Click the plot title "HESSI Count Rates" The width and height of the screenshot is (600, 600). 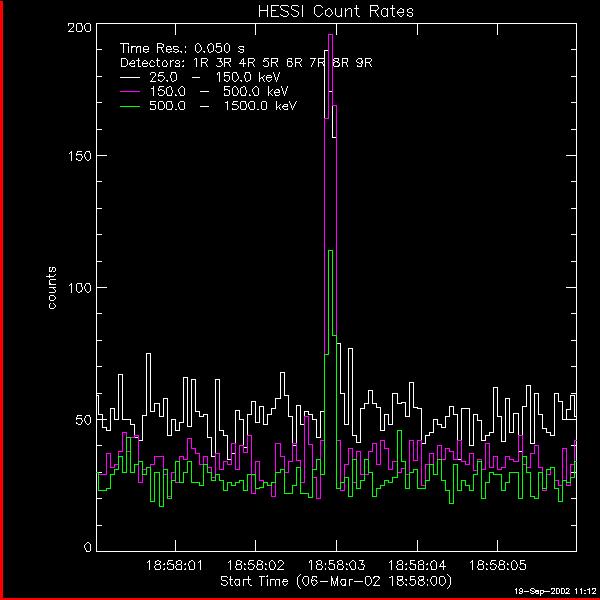[336, 11]
